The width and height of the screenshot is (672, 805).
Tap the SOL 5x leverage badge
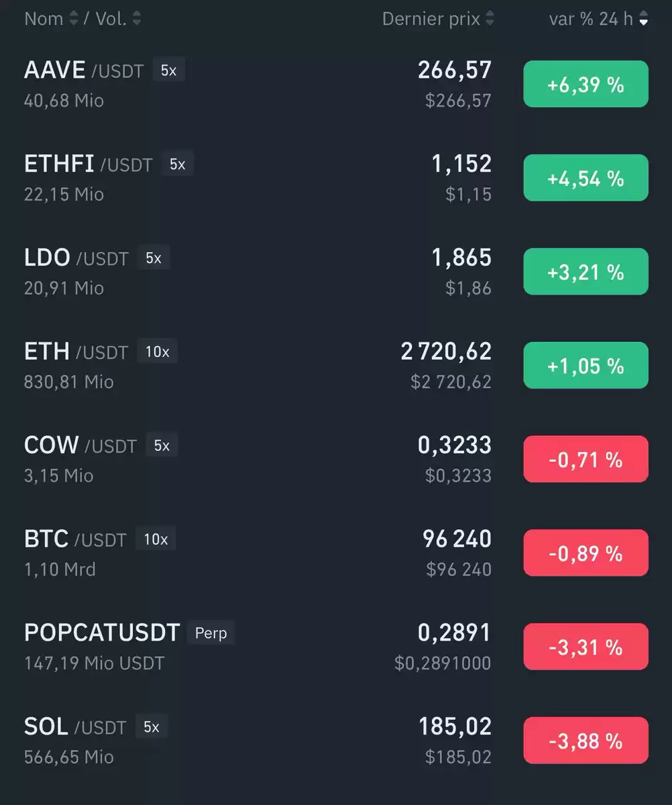152,727
